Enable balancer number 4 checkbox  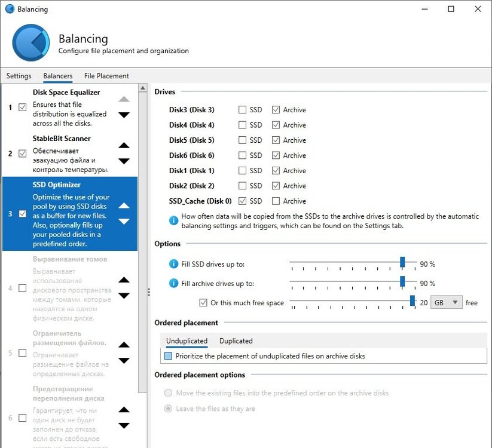23,288
